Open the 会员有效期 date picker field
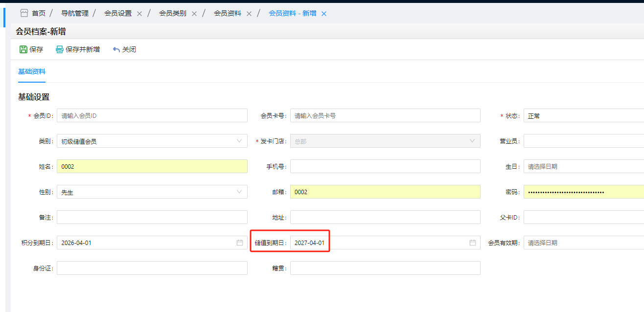 tap(584, 243)
